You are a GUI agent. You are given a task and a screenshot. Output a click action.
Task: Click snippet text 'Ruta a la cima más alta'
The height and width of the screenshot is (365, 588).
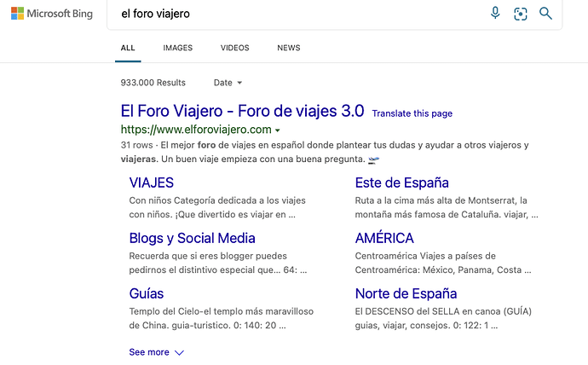(x=406, y=200)
